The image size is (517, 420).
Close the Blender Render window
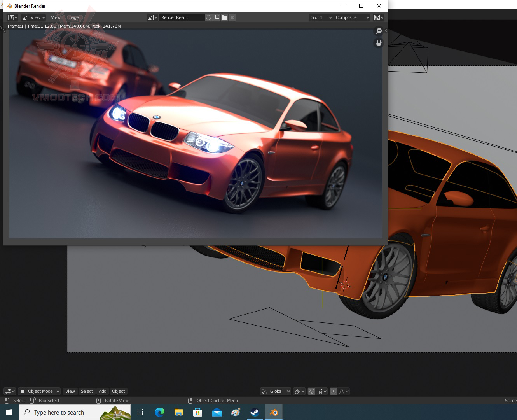379,6
